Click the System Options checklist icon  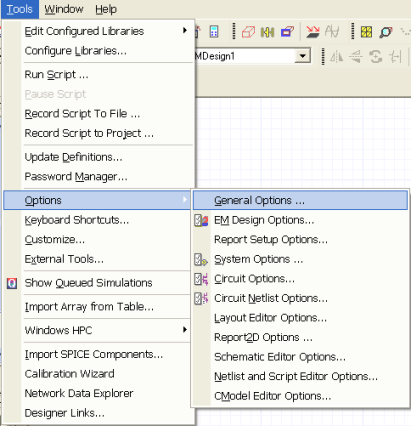click(x=201, y=259)
